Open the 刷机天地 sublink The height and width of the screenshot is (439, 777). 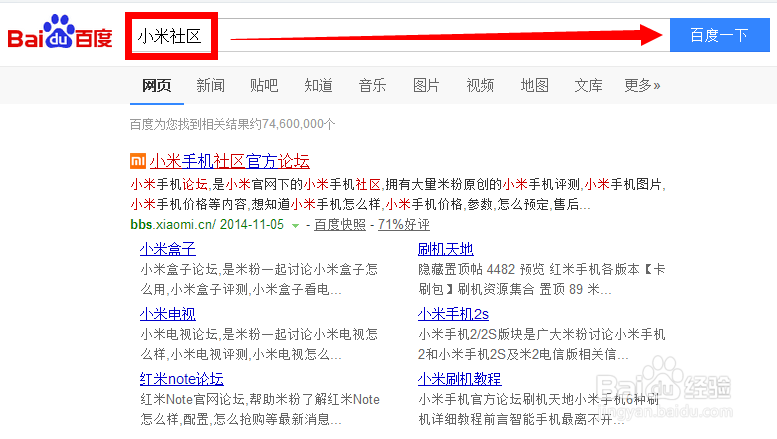445,249
